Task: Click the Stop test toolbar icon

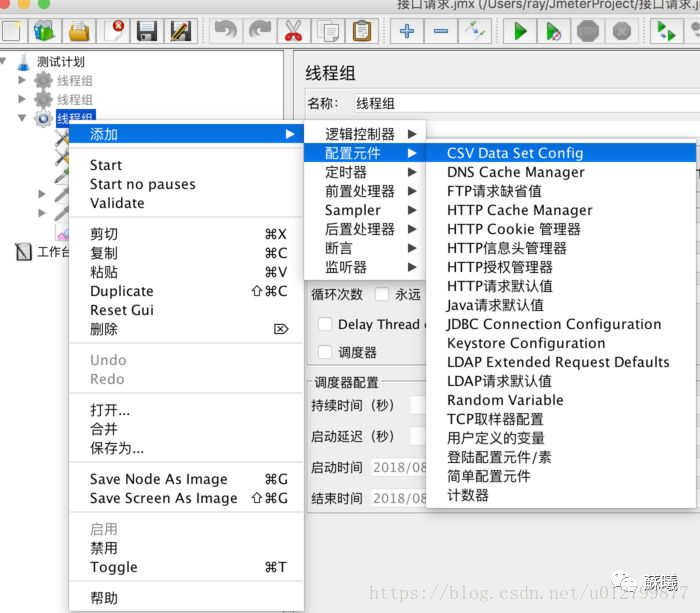Action: click(588, 31)
